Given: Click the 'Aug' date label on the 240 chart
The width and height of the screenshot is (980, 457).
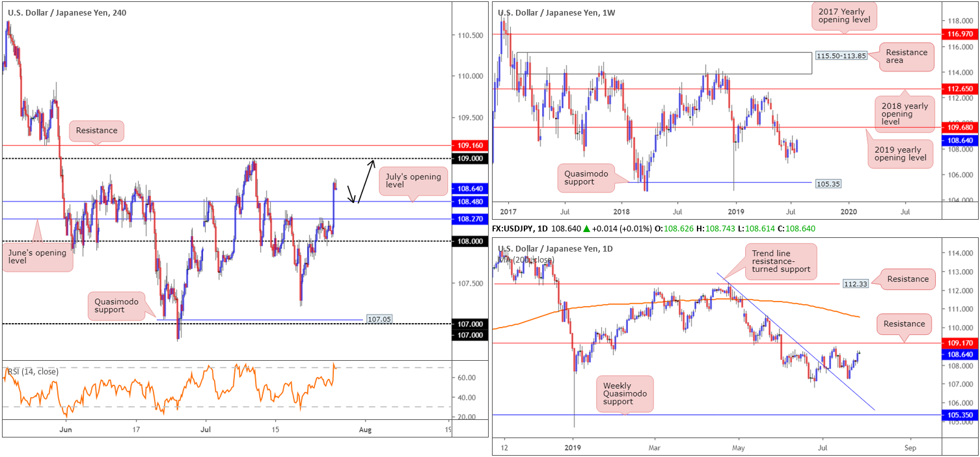Looking at the screenshot, I should point(365,430).
